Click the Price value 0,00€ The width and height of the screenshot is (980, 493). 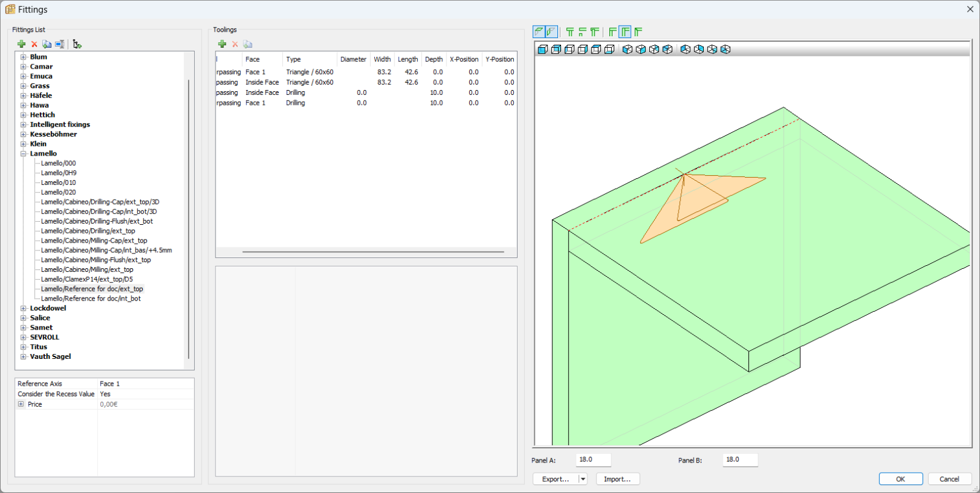(146, 405)
